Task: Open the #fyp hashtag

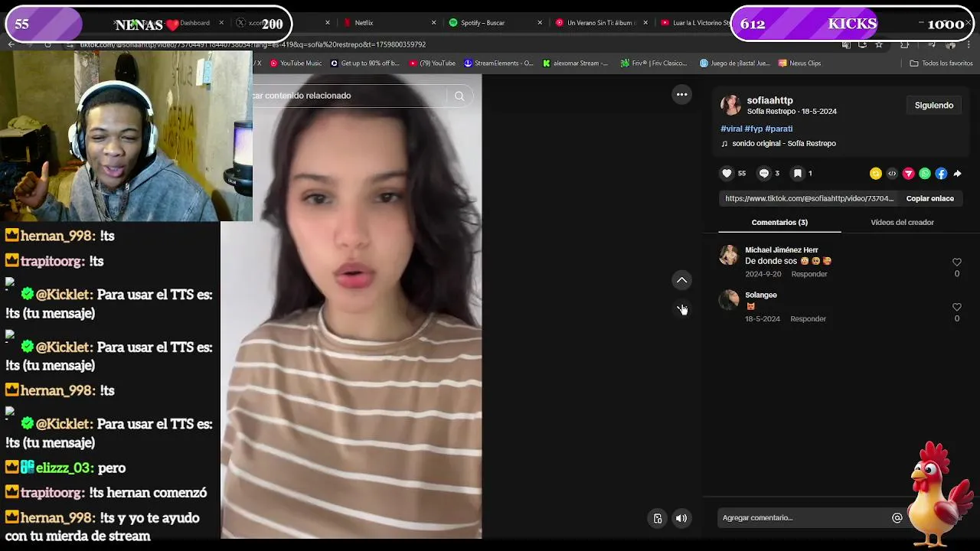Action: (753, 129)
